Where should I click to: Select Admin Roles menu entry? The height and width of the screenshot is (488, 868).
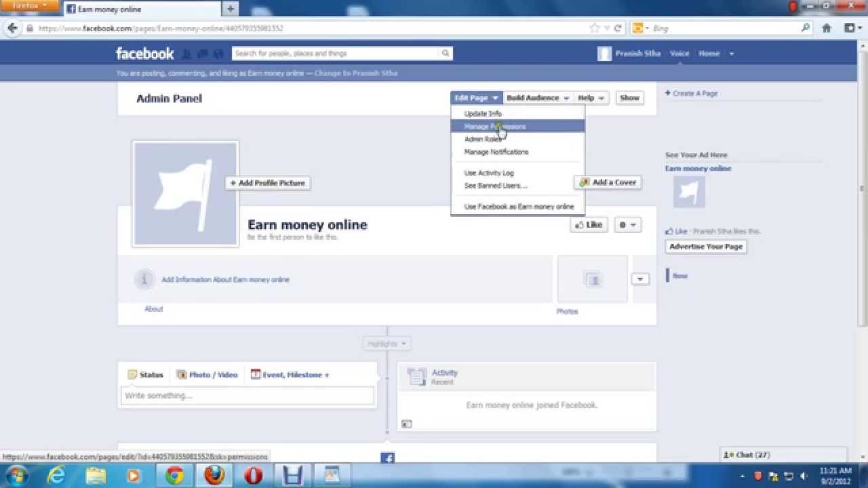point(484,139)
